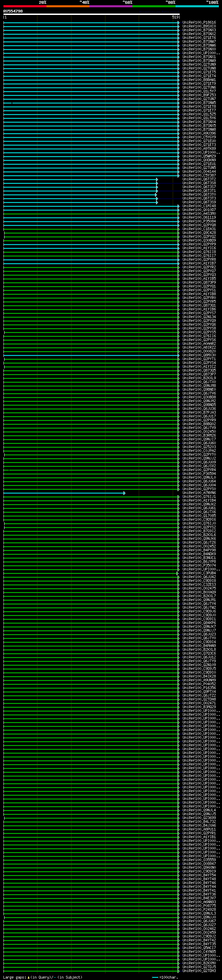Open hit UniRef100_B9SXC0
This screenshot has height=980, width=222.
pyautogui.click(x=199, y=26)
